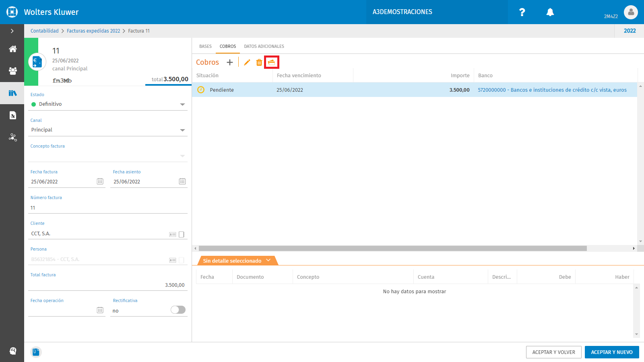The height and width of the screenshot is (362, 644).
Task: Click the attachment clip icon in footer
Action: [x=36, y=352]
